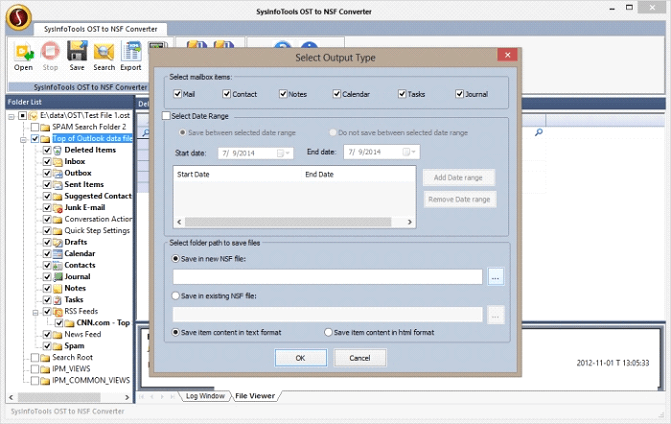Uncheck the Calendar mailbox item checkbox

click(x=337, y=94)
